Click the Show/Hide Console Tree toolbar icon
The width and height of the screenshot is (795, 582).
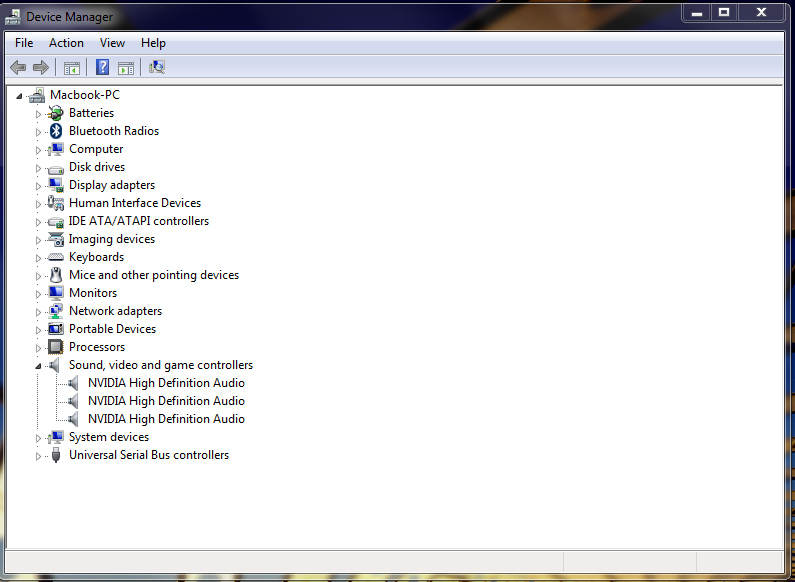71,67
